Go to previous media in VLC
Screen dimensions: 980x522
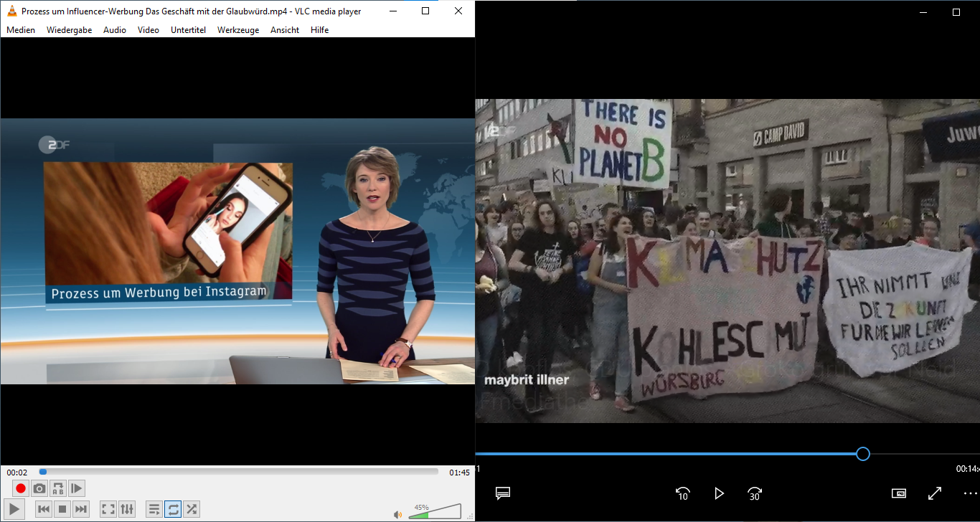44,509
